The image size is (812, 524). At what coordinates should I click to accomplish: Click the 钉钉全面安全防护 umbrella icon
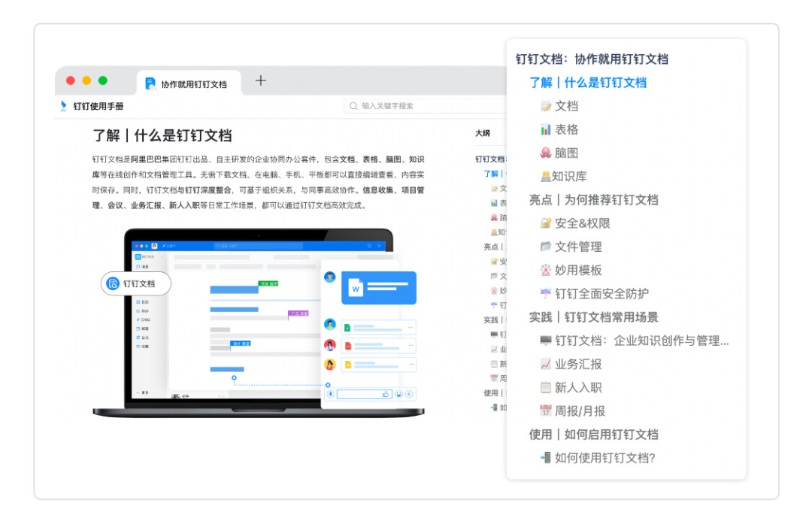pyautogui.click(x=546, y=293)
